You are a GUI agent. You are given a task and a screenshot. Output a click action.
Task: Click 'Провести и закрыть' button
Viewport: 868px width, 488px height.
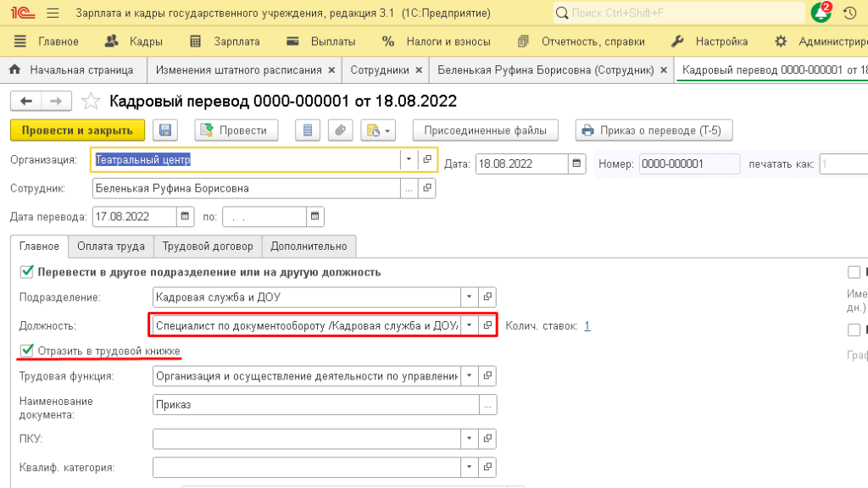pos(77,130)
